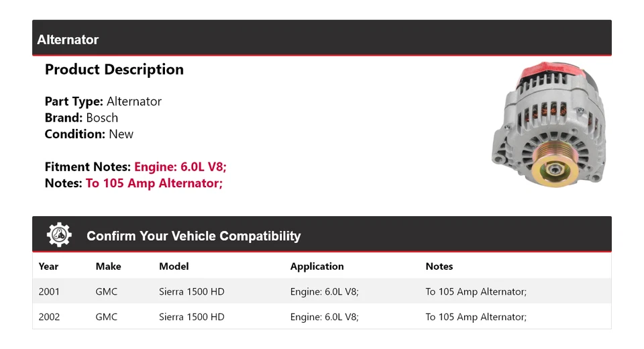Image resolution: width=644 pixels, height=349 pixels.
Task: Click the alternator product image
Action: (x=549, y=125)
